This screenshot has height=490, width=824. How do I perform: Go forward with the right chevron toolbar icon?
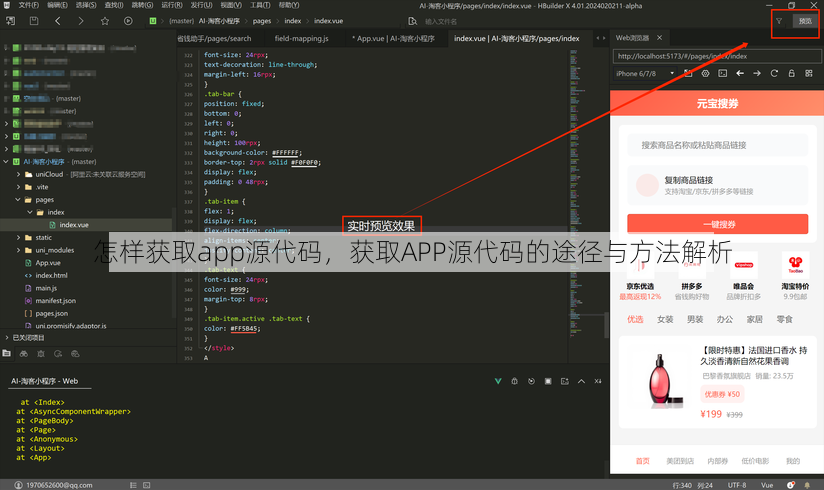coord(80,21)
